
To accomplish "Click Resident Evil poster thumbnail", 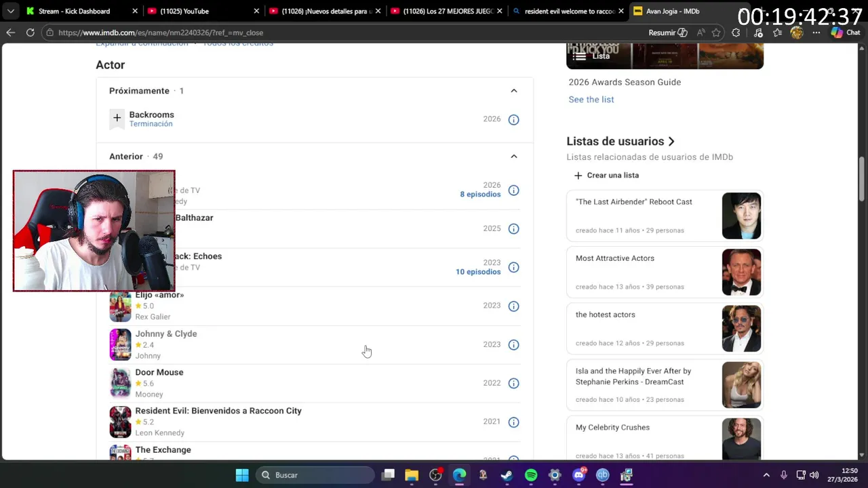I will point(120,422).
